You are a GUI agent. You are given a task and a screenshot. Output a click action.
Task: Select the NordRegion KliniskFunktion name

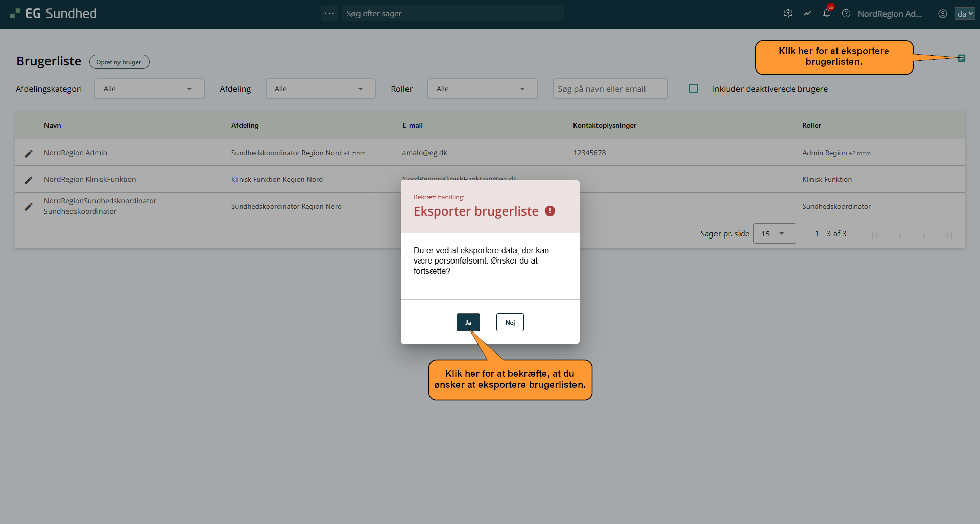90,179
